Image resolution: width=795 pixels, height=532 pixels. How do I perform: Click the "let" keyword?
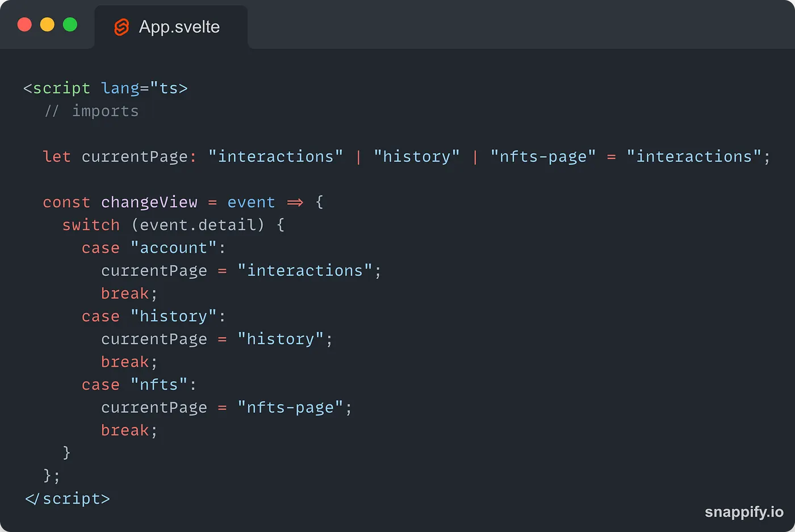coord(57,157)
